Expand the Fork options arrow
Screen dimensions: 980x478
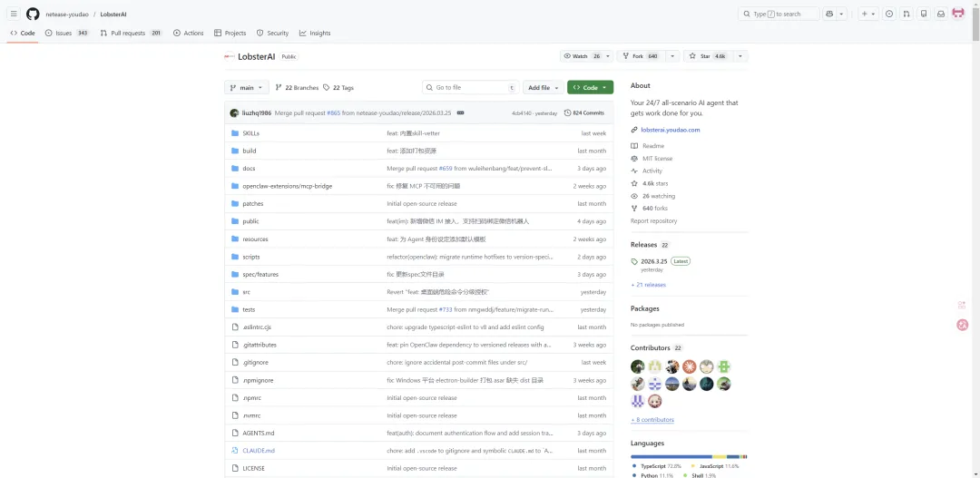[x=672, y=56]
